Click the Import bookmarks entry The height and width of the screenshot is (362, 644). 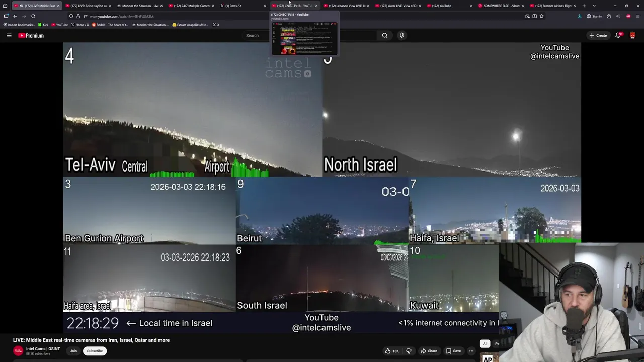click(19, 25)
